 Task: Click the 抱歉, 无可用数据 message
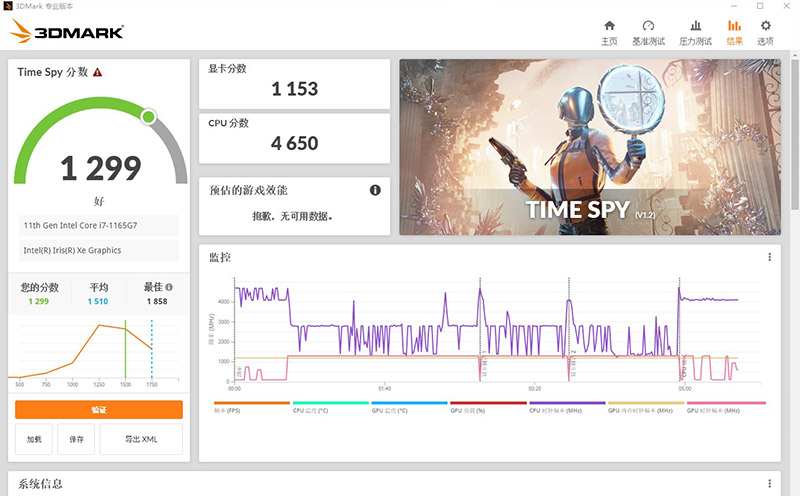293,216
